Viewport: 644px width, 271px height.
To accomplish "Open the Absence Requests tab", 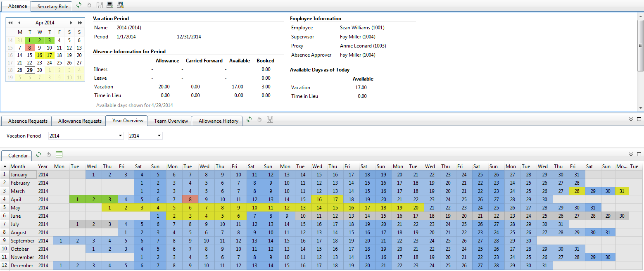I will click(28, 121).
